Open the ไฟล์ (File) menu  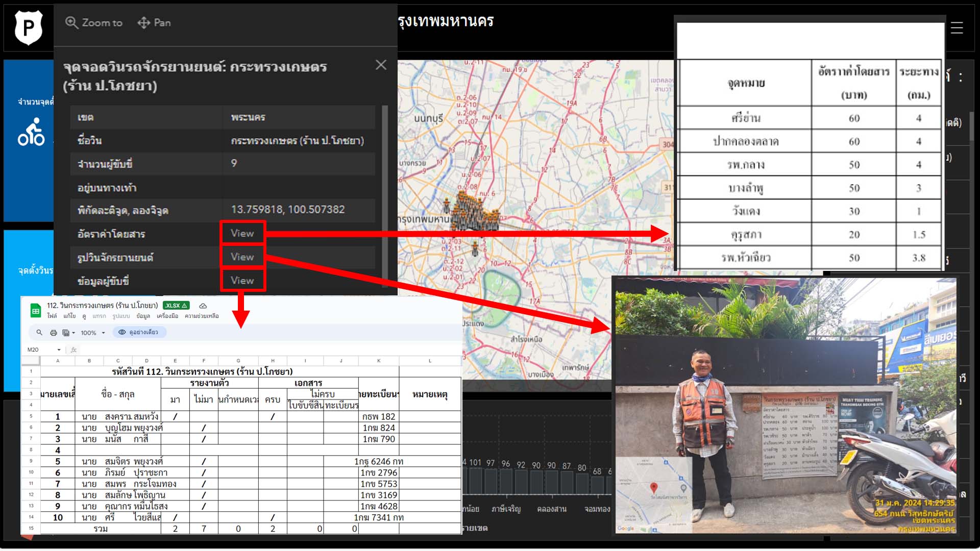click(52, 316)
